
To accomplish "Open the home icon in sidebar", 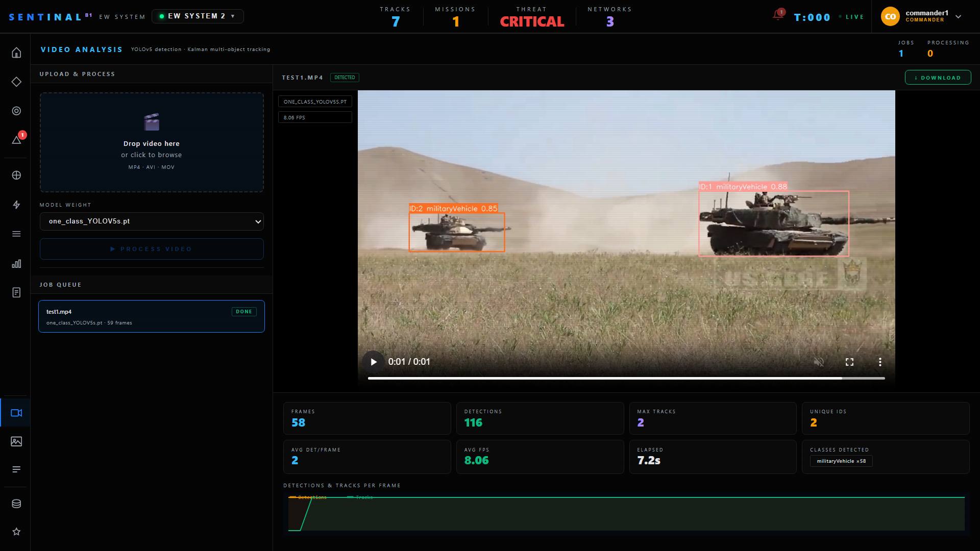I will (x=16, y=53).
